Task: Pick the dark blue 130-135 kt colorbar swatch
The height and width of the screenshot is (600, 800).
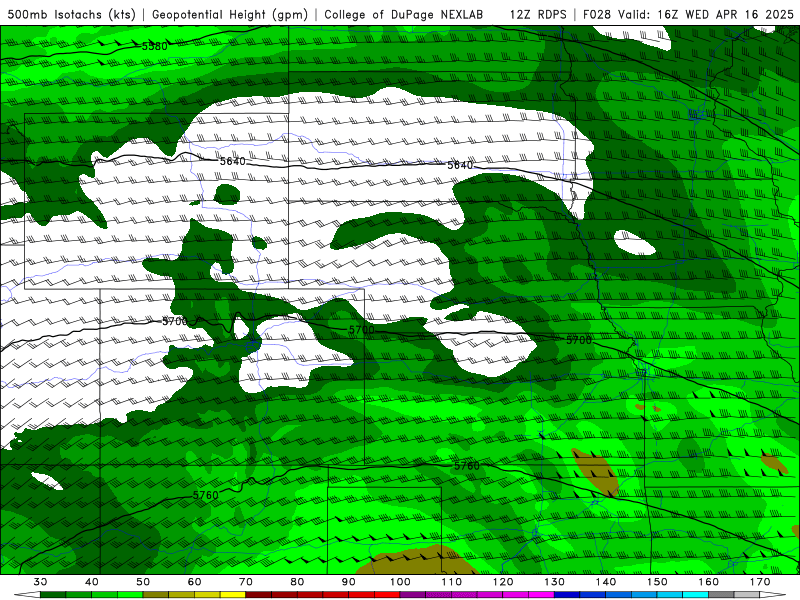Action: pyautogui.click(x=567, y=595)
